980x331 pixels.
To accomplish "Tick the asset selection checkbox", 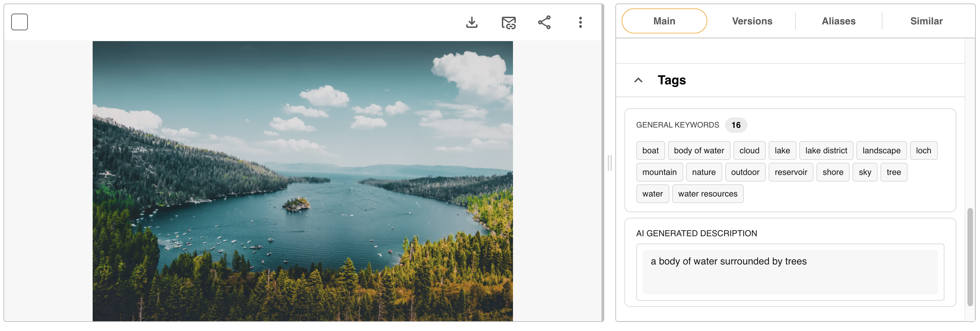I will [x=20, y=22].
